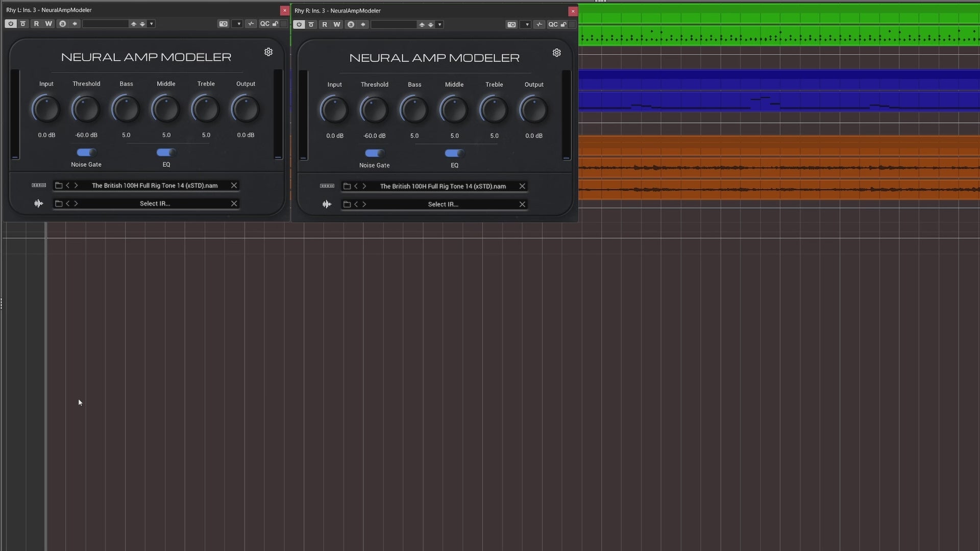Open settings gear in Rhy L amp modeler
Image resolution: width=980 pixels, height=551 pixels.
tap(268, 52)
